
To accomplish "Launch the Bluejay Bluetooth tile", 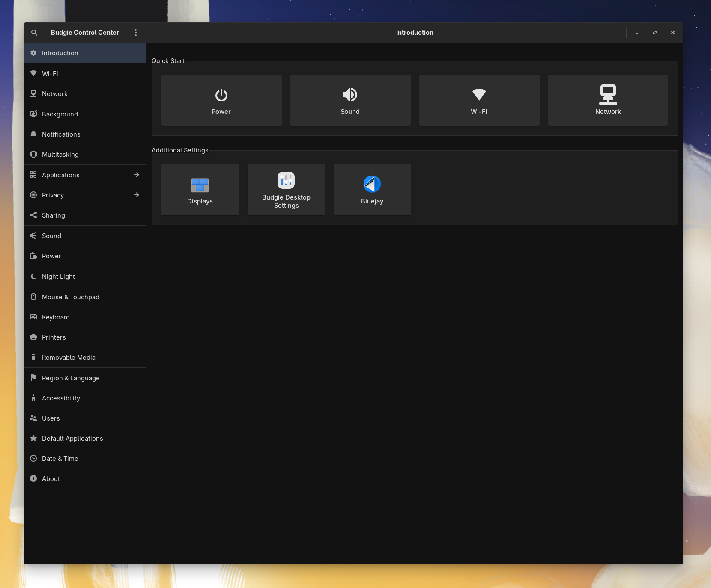I will pyautogui.click(x=372, y=190).
